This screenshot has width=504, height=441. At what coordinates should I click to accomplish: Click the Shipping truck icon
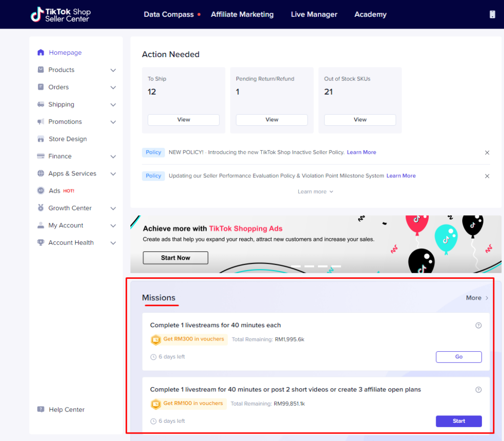click(40, 104)
